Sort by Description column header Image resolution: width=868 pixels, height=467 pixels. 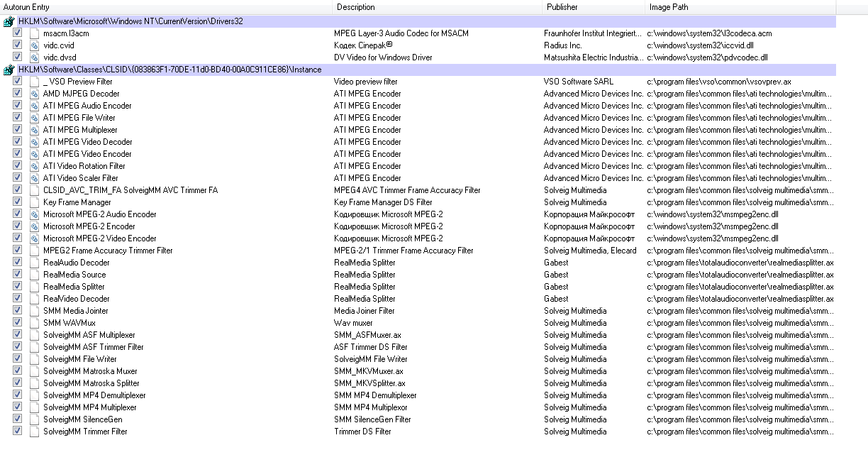point(437,7)
